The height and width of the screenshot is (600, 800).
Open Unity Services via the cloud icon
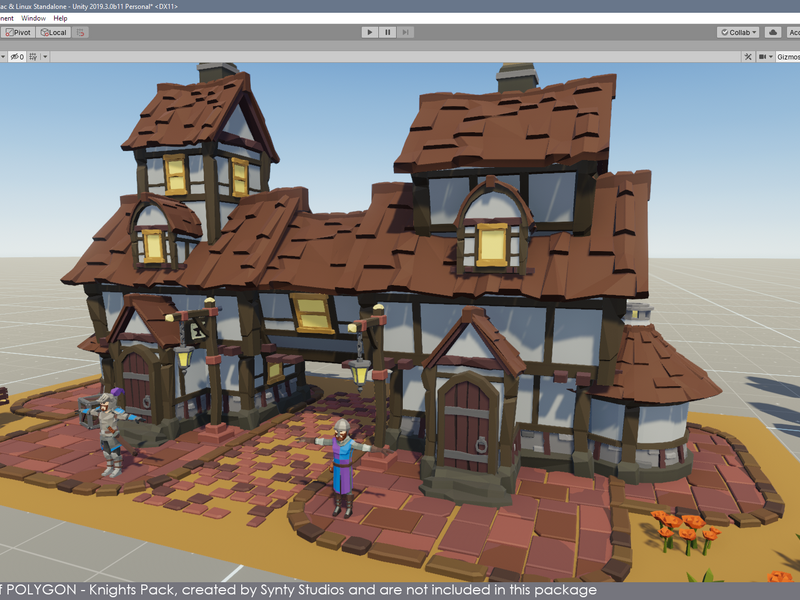(x=773, y=32)
